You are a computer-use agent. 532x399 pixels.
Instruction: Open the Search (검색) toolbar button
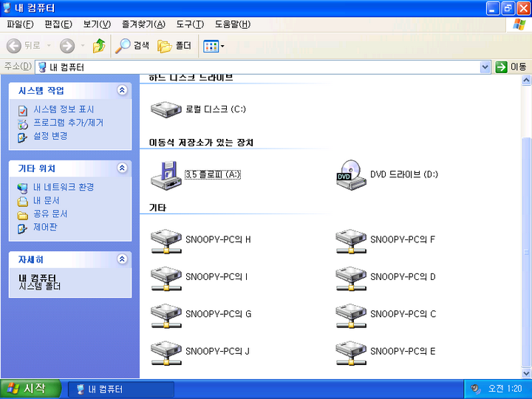coord(132,46)
